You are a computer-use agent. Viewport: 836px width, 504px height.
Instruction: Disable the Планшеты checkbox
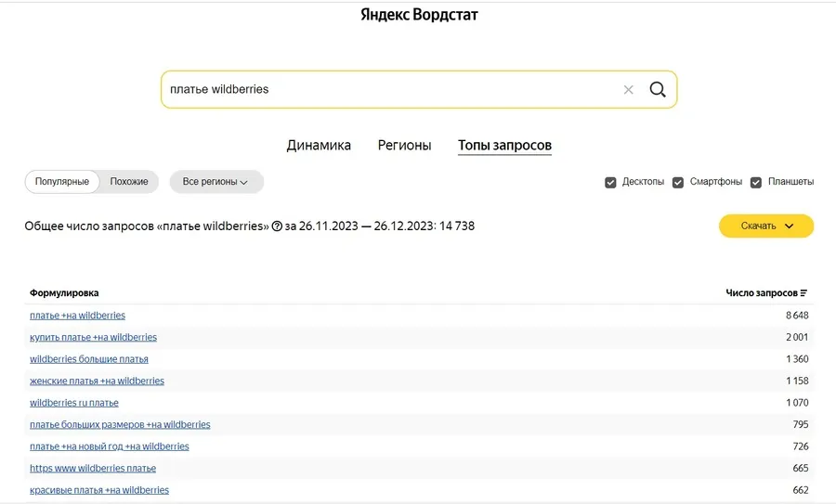pos(756,182)
